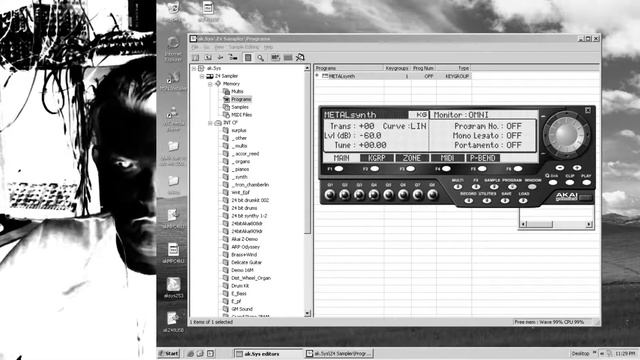Select the ZONE tab on sampler display
Screen dimensions: 640x360
[412, 158]
